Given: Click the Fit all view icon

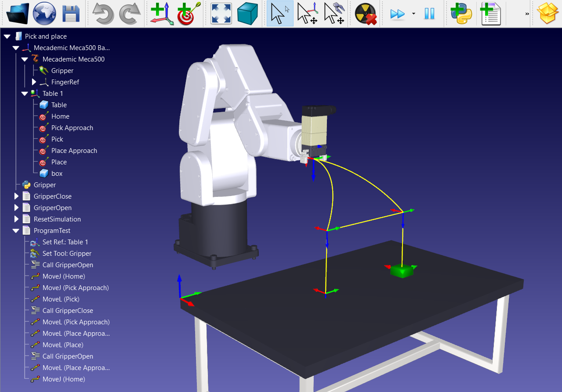Looking at the screenshot, I should click(x=221, y=14).
